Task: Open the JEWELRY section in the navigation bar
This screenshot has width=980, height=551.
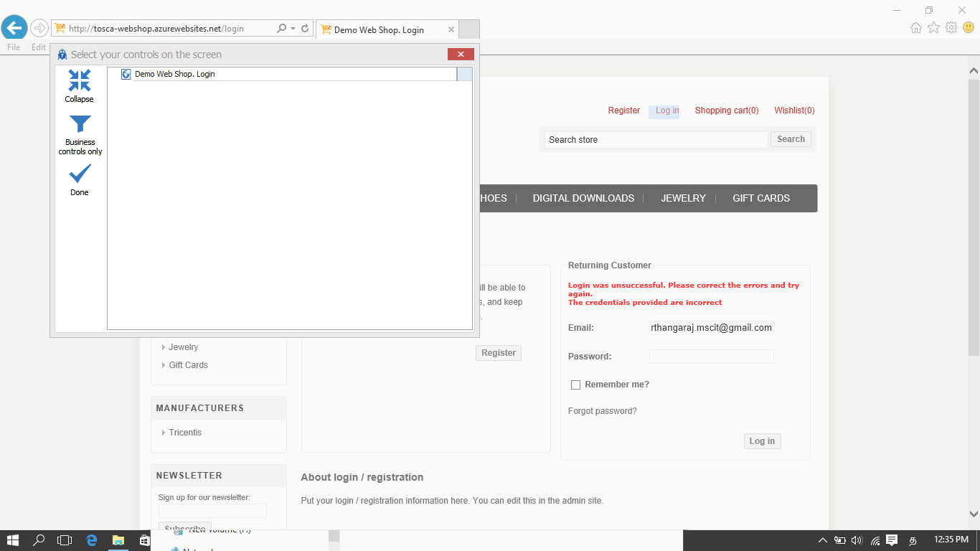Action: pos(683,198)
